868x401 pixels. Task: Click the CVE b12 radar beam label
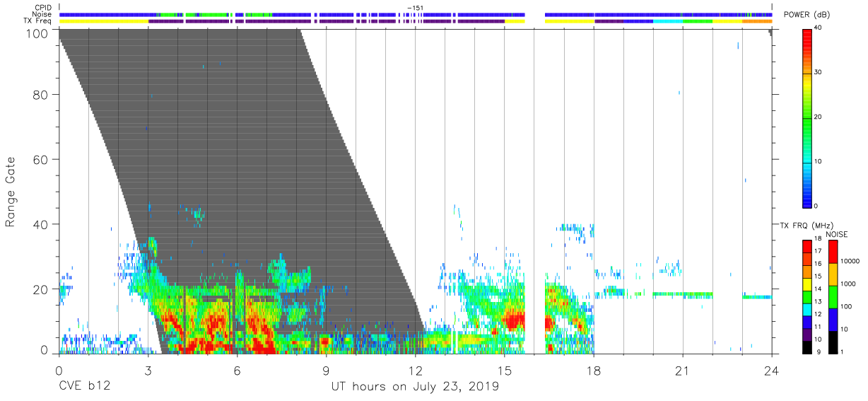pos(83,387)
